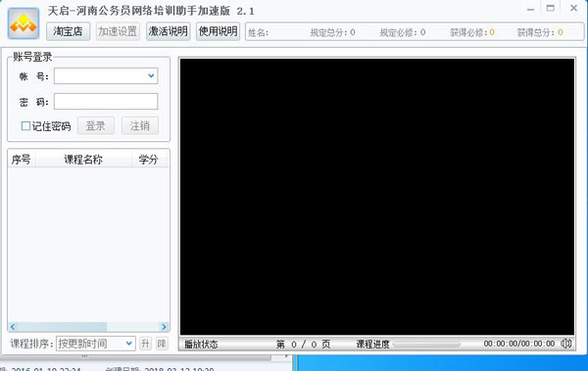The height and width of the screenshot is (371, 588).
Task: Maximize the application window
Action: pyautogui.click(x=550, y=8)
